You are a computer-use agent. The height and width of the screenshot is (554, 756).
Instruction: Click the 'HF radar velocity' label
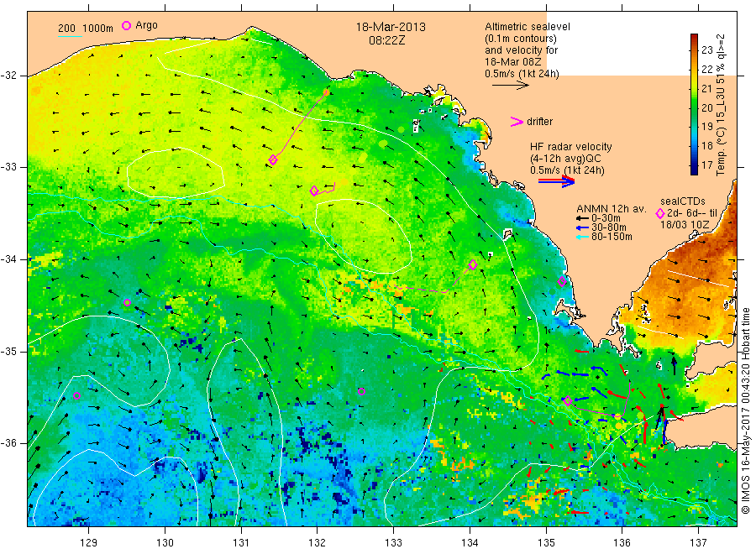[x=571, y=146]
